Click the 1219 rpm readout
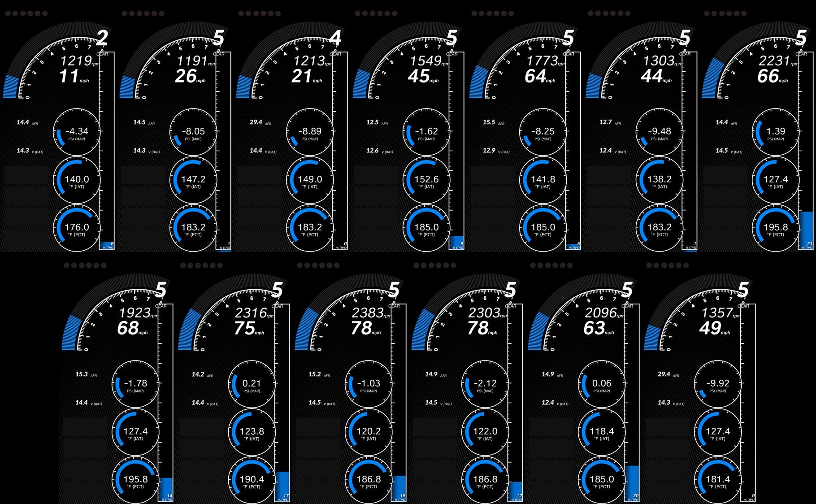The width and height of the screenshot is (816, 504). [77, 61]
